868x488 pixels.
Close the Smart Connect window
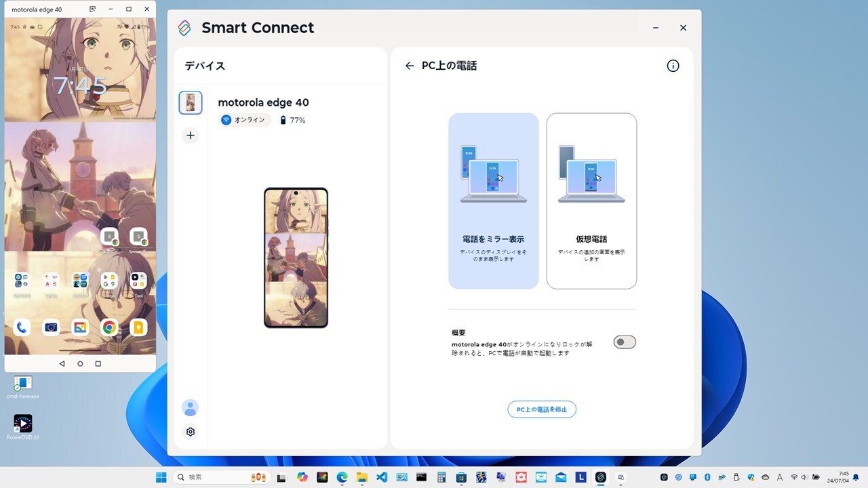pos(683,28)
